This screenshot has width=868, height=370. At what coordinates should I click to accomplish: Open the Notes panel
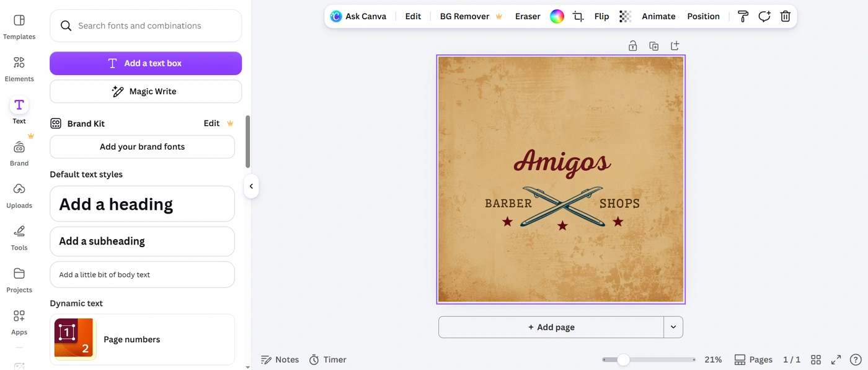[x=280, y=359]
